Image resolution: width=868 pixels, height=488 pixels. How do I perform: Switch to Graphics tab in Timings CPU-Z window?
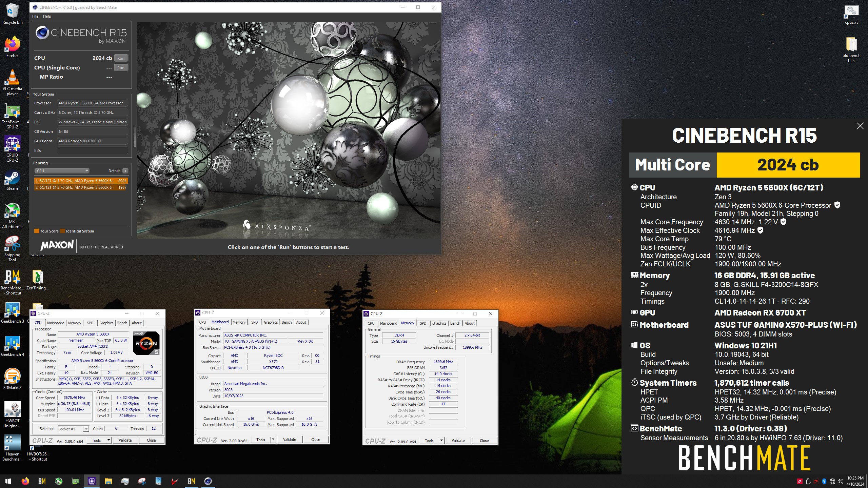(439, 323)
